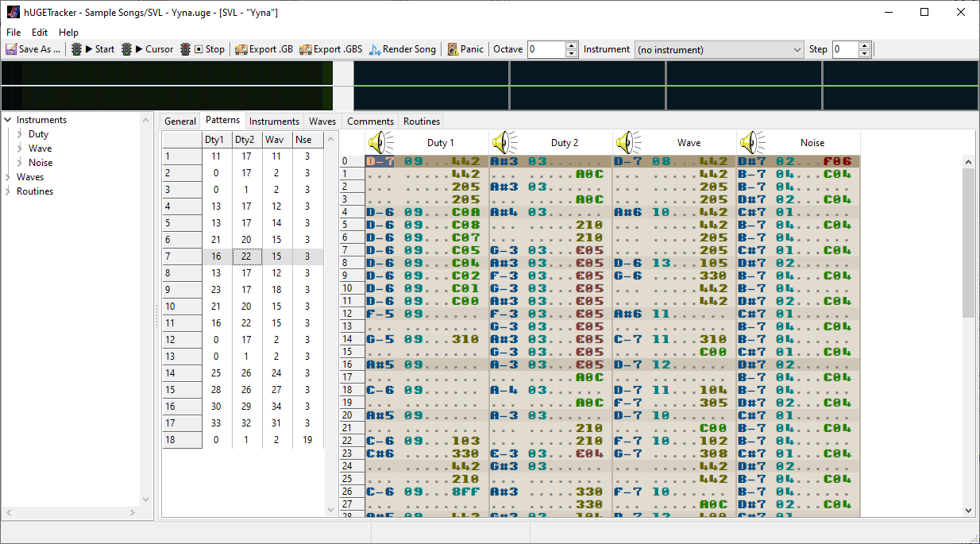Select the Duty item in tree
Screen dimensions: 980x544
click(38, 134)
